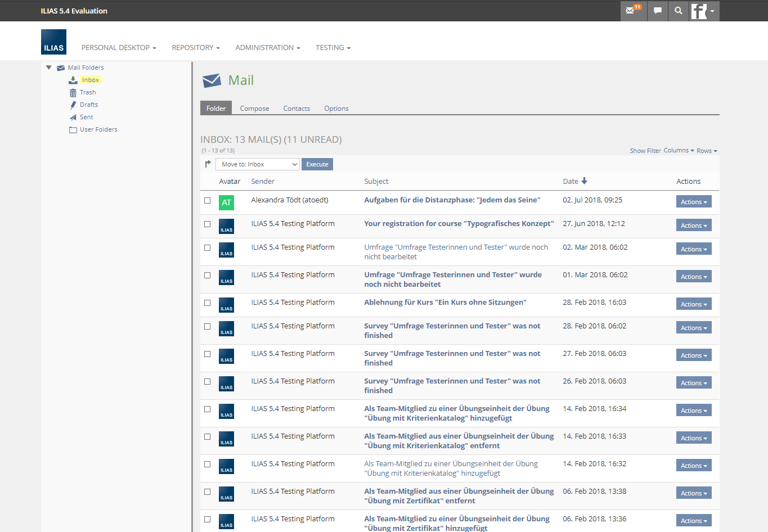768x532 pixels.
Task: Select checkbox for Alexandra Tödt's mail
Action: point(208,201)
